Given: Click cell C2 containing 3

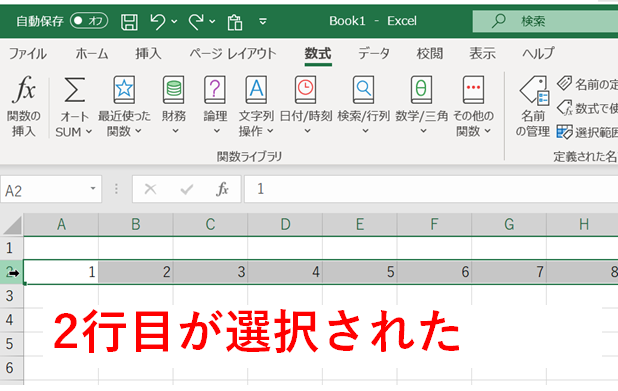Looking at the screenshot, I should tap(210, 272).
